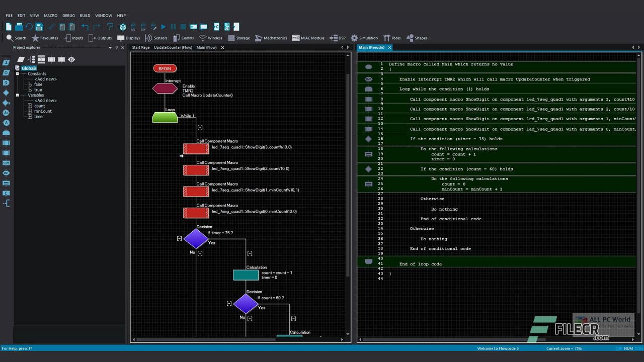Open the Storage component category
Screen dimensions: 644x362
click(x=238, y=38)
